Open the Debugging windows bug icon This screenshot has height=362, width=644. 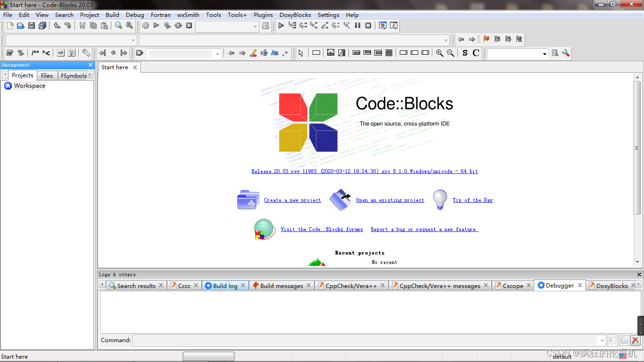[x=383, y=25]
